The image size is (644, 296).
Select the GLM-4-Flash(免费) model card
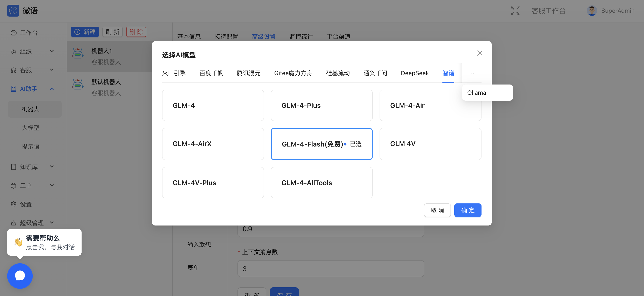point(322,144)
